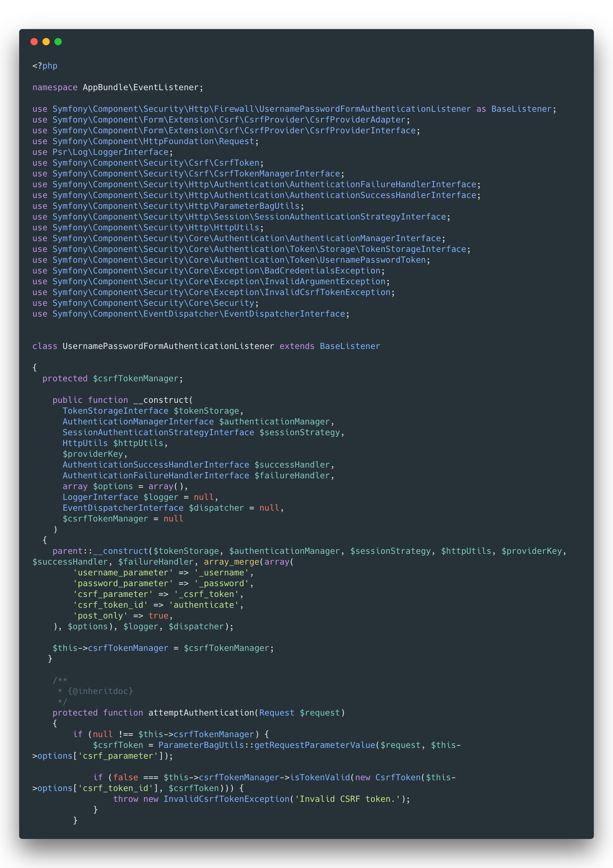Click the 'username_parameter' array key
Screen dimensions: 613x868
[x=123, y=573]
